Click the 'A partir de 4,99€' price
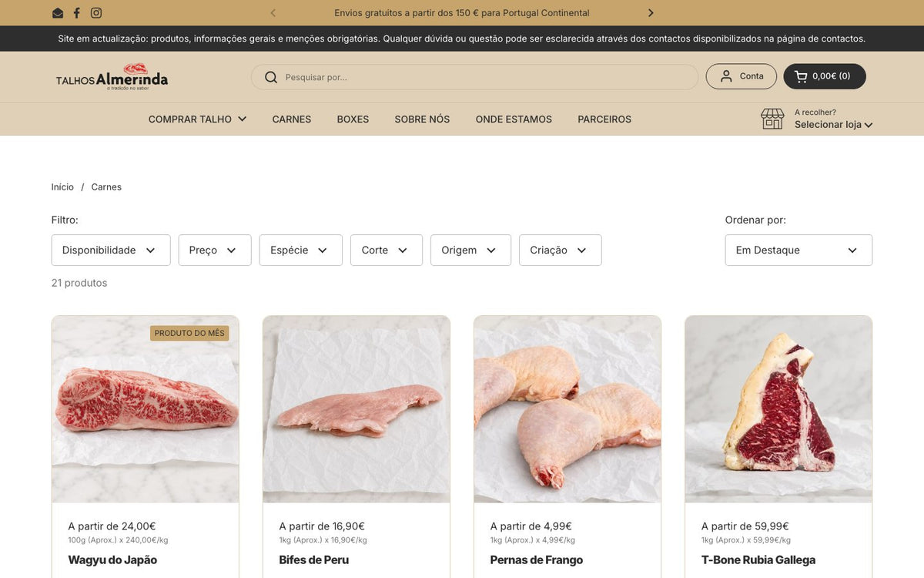This screenshot has width=924, height=578. [531, 526]
